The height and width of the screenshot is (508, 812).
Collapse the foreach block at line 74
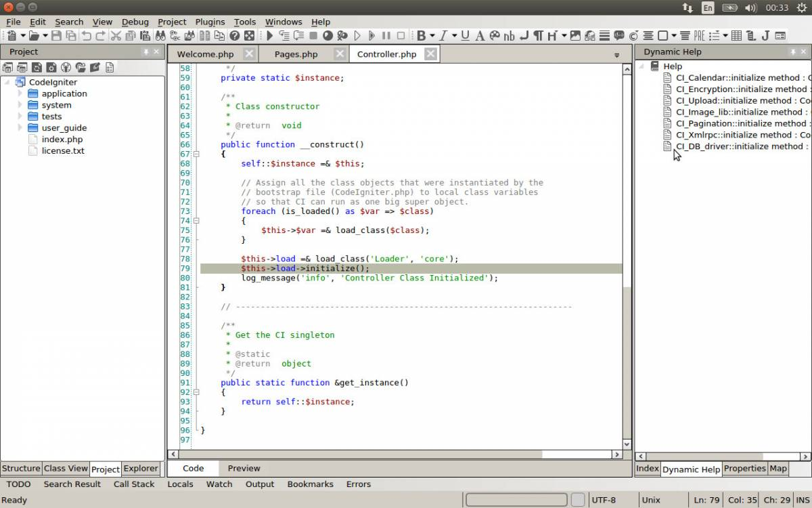196,220
